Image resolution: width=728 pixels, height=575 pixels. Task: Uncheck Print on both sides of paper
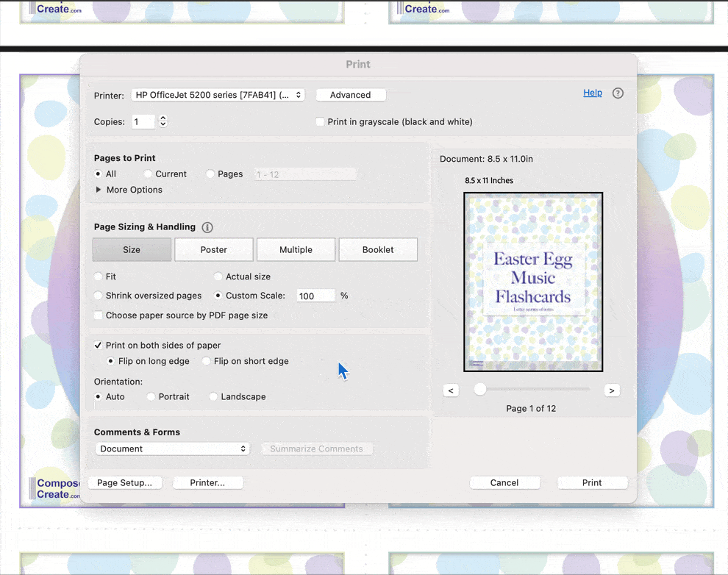[98, 345]
